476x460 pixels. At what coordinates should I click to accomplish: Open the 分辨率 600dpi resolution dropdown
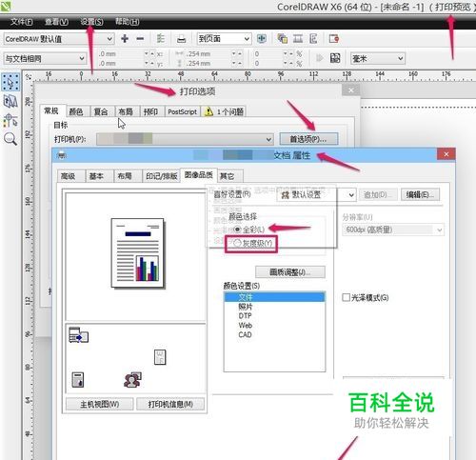click(393, 230)
